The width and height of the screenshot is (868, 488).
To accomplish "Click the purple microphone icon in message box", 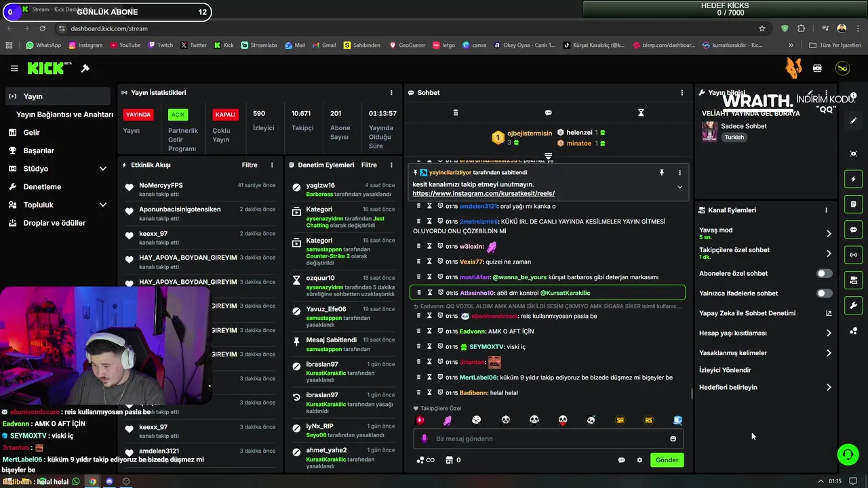I will [x=425, y=439].
